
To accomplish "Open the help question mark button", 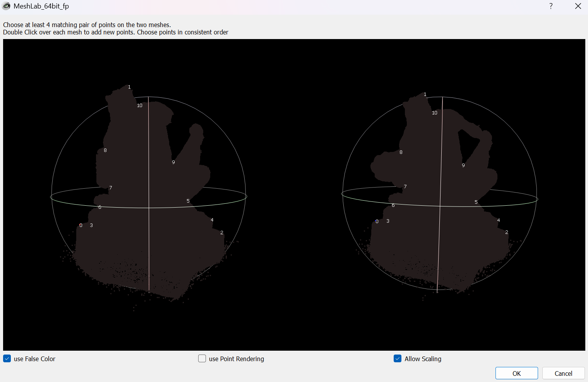I will coord(551,6).
